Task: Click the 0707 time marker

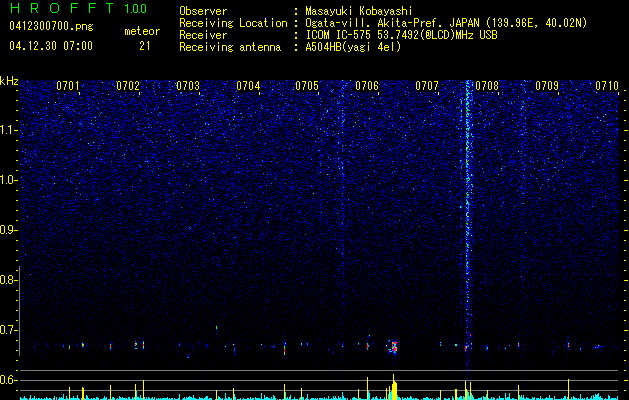Action: 427,86
